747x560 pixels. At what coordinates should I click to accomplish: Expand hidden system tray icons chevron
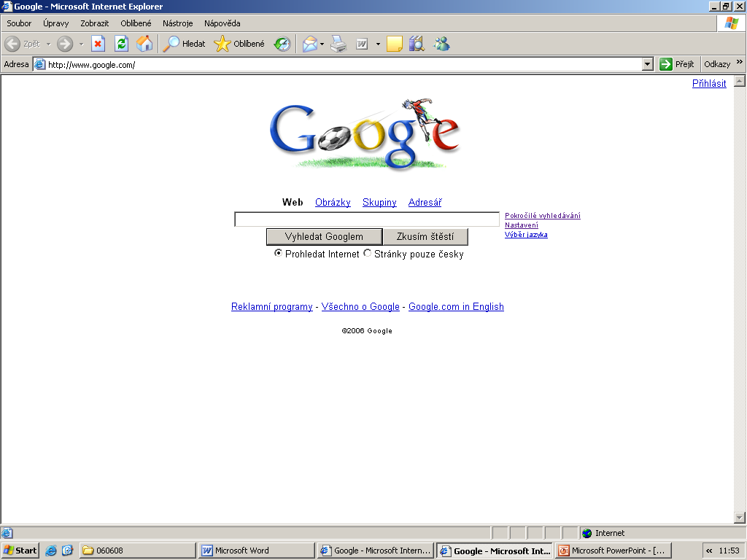709,551
